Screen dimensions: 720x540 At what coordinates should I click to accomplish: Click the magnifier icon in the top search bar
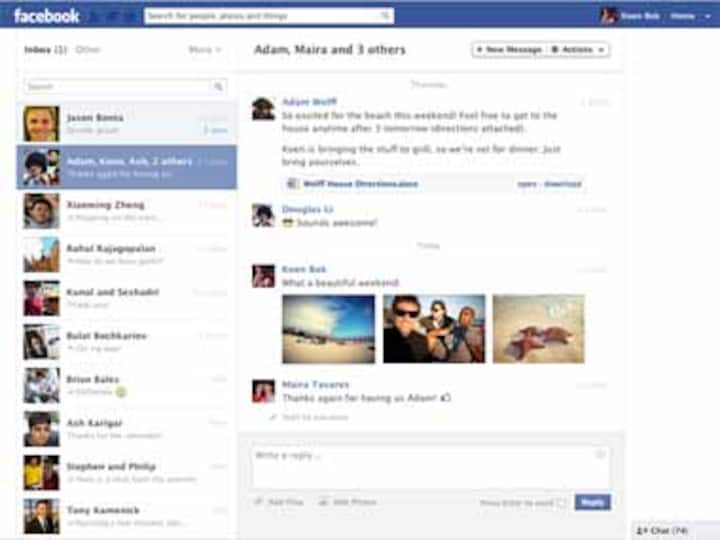click(x=386, y=16)
